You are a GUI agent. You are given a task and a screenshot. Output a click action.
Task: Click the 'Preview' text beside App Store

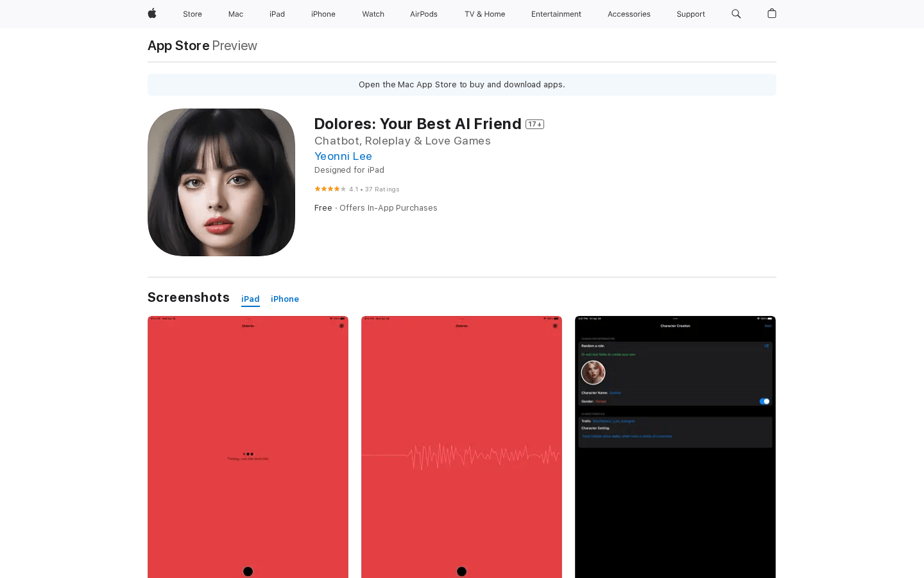[235, 46]
